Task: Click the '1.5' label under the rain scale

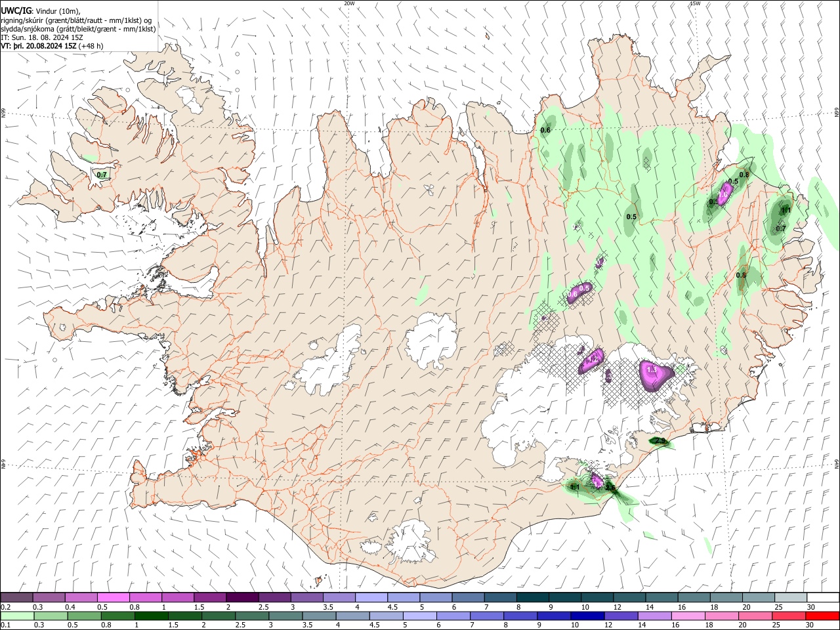Action: click(174, 625)
